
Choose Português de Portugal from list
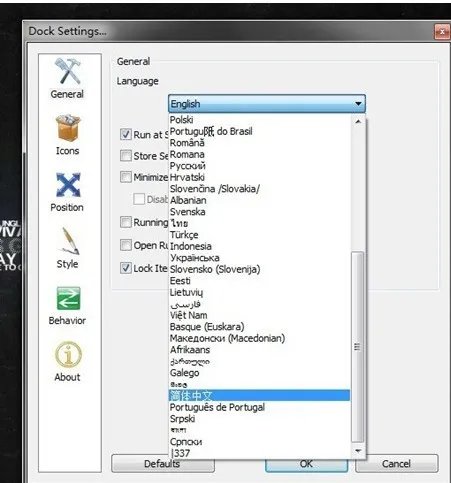pos(259,407)
